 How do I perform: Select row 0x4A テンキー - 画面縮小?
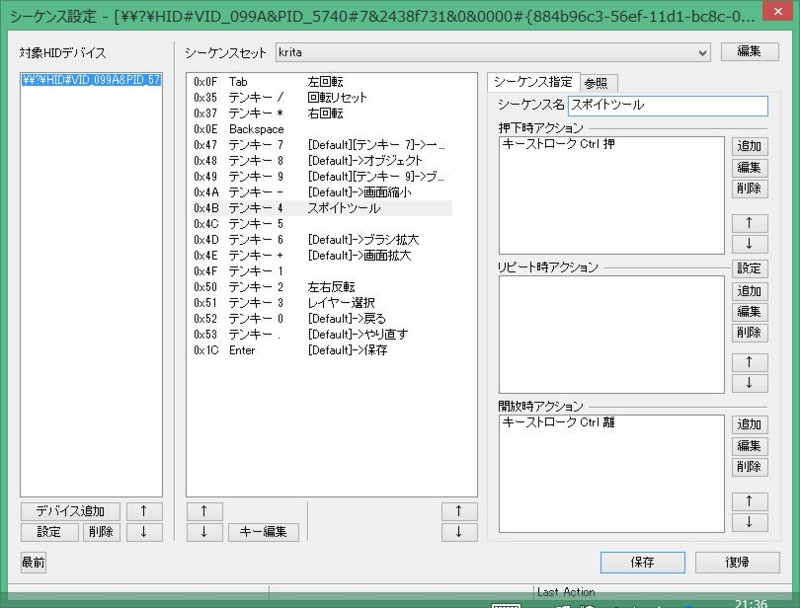[321, 192]
